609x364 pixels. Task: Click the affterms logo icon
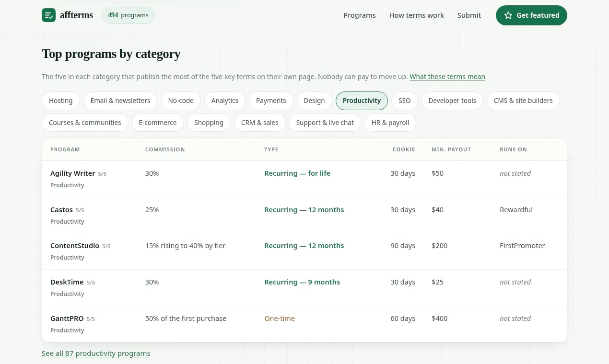point(48,15)
